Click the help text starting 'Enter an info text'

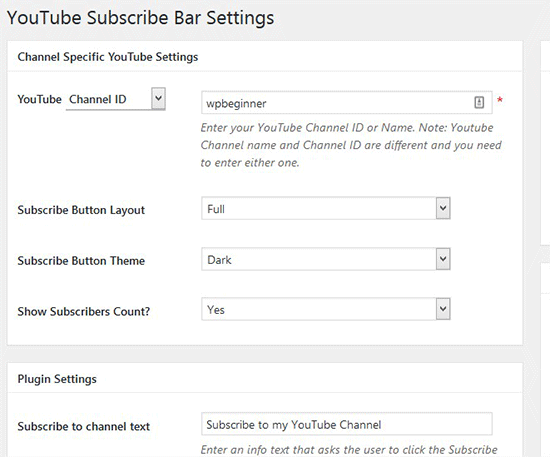coord(349,450)
